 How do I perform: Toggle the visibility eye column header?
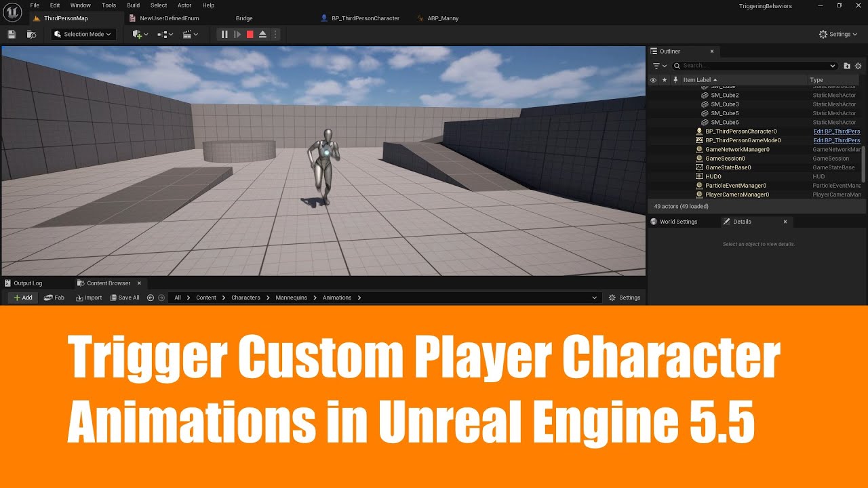(653, 80)
